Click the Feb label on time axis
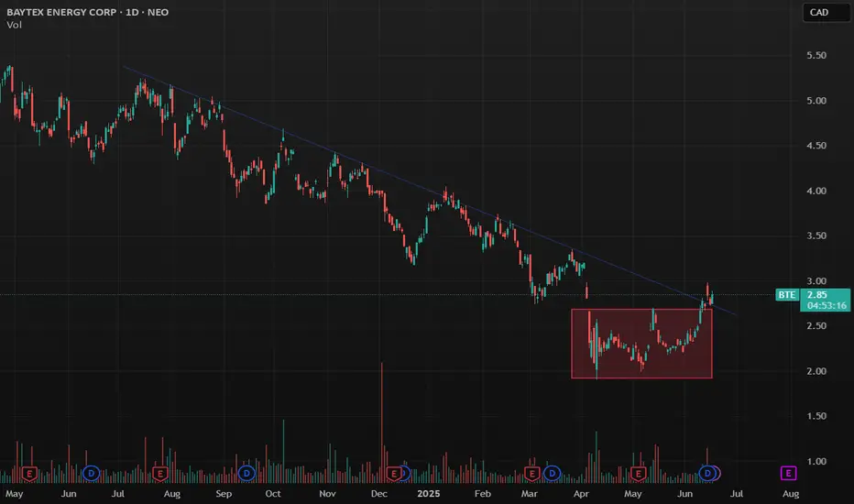Viewport: 854px width, 504px height. (483, 494)
